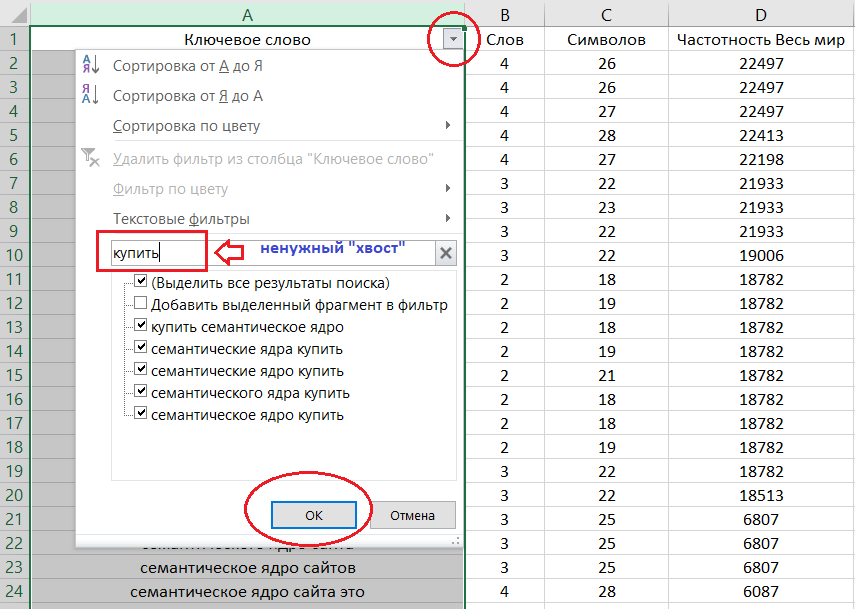Viewport: 855px width, 609px height.
Task: Select the Слов header cell
Action: [x=504, y=39]
